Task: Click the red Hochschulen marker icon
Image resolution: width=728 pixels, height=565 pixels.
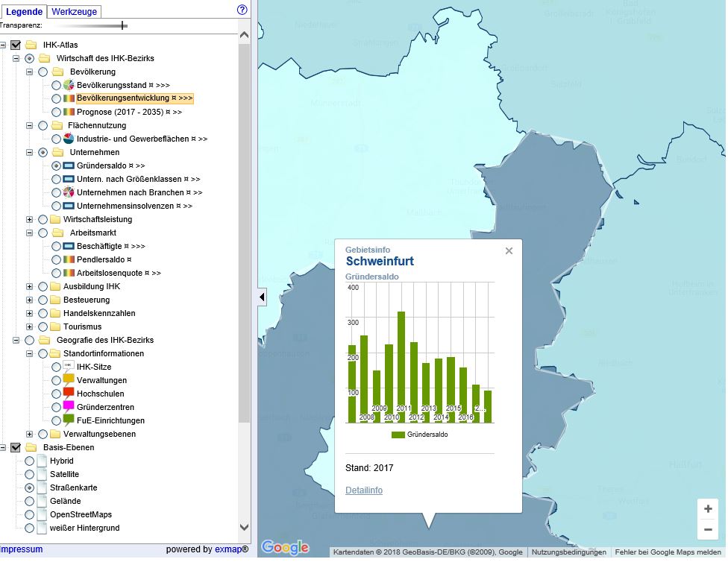Action: click(69, 393)
